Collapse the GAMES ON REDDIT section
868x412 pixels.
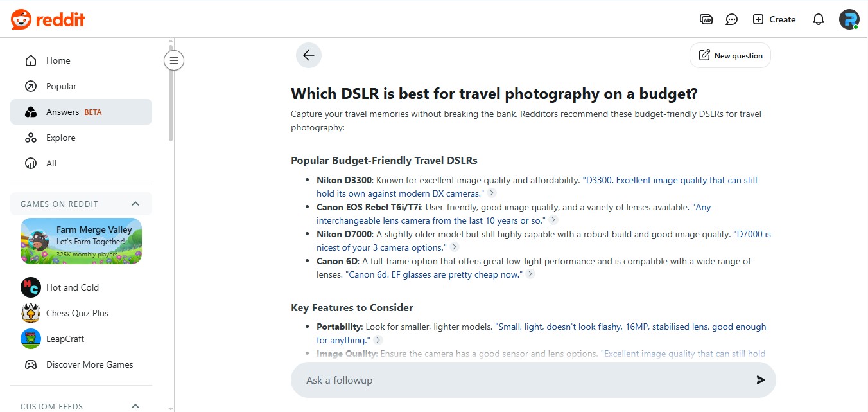(x=135, y=203)
